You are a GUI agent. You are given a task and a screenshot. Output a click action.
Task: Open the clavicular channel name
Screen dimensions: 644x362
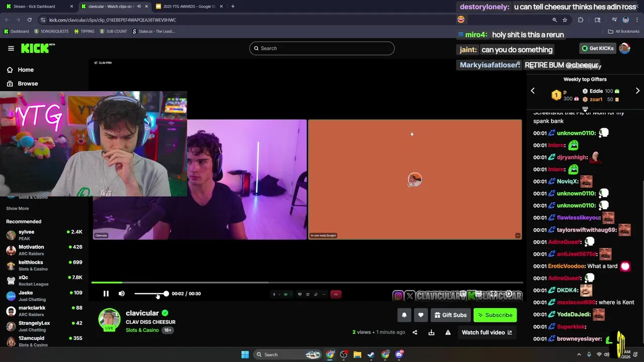(x=142, y=313)
